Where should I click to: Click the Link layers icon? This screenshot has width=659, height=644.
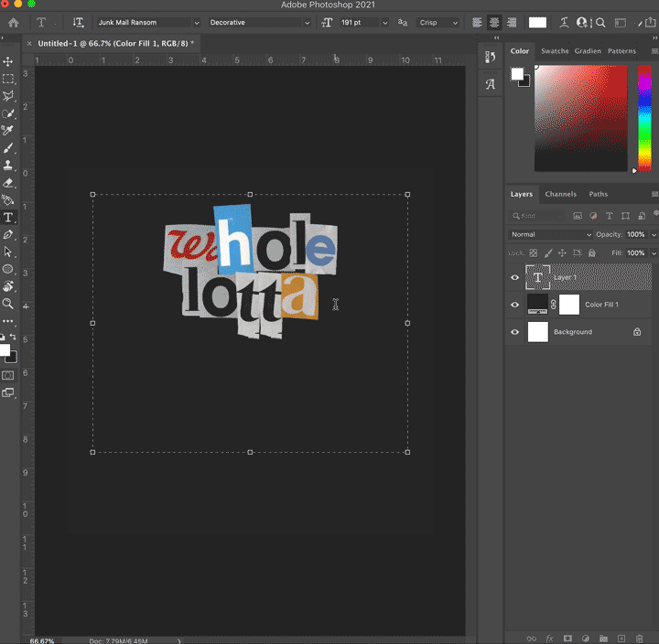tap(531, 639)
